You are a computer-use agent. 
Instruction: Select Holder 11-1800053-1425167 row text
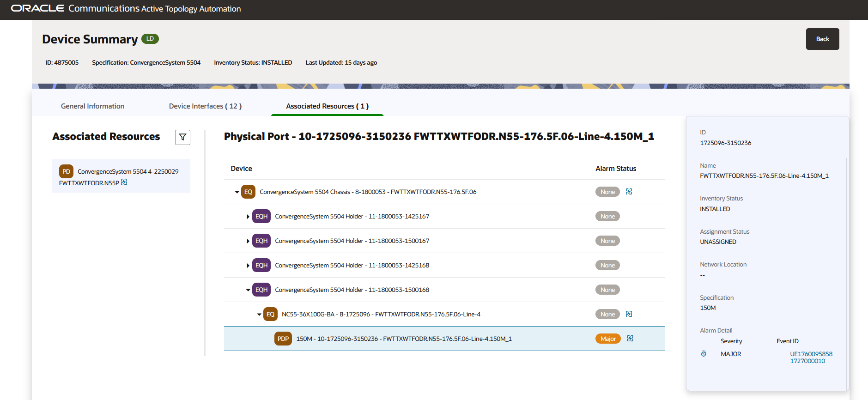[352, 216]
